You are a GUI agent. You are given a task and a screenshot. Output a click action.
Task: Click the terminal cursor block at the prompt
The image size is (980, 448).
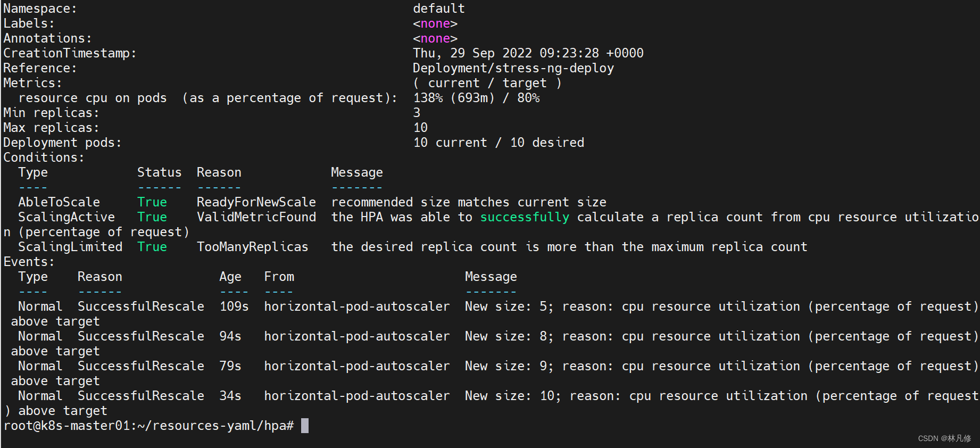pos(305,426)
